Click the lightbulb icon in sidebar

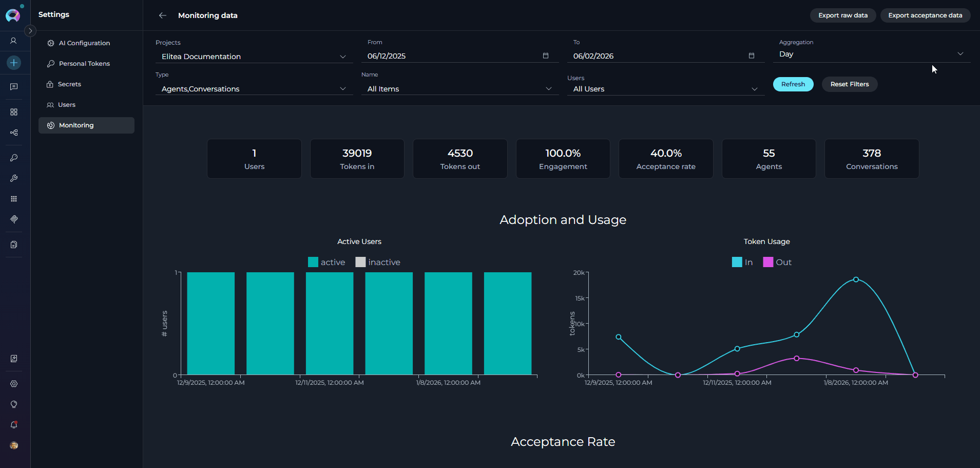[x=14, y=404]
